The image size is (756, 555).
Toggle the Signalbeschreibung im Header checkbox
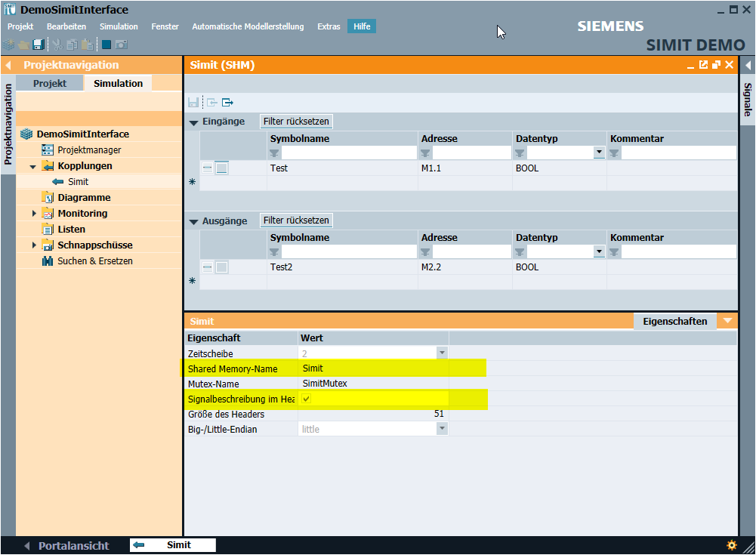point(307,399)
